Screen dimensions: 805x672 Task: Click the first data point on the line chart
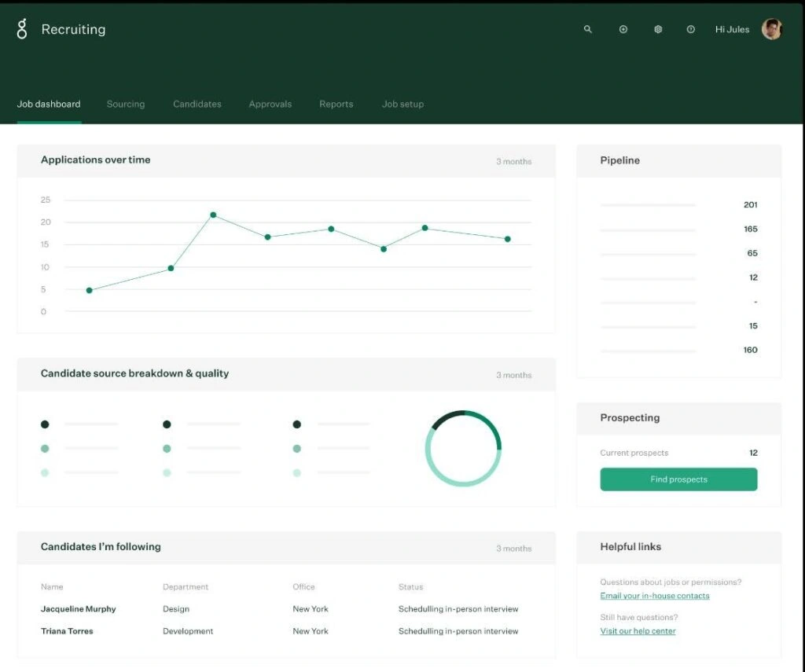(x=89, y=289)
